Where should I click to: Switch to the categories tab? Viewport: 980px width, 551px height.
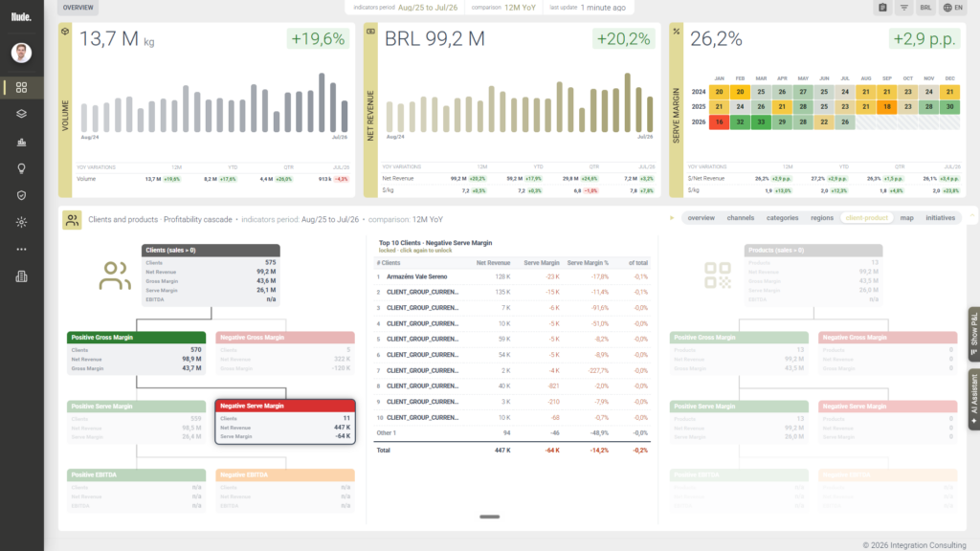pyautogui.click(x=782, y=218)
